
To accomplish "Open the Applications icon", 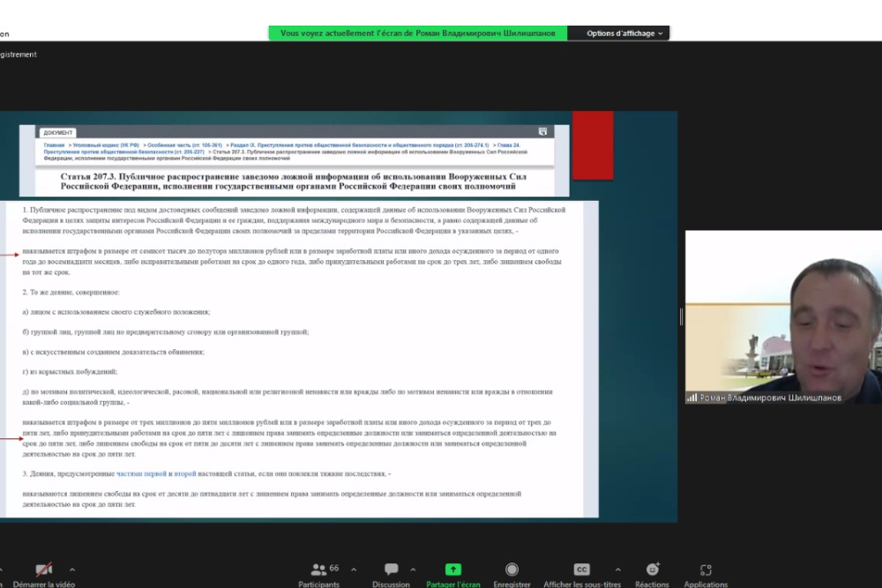I will click(x=706, y=569).
